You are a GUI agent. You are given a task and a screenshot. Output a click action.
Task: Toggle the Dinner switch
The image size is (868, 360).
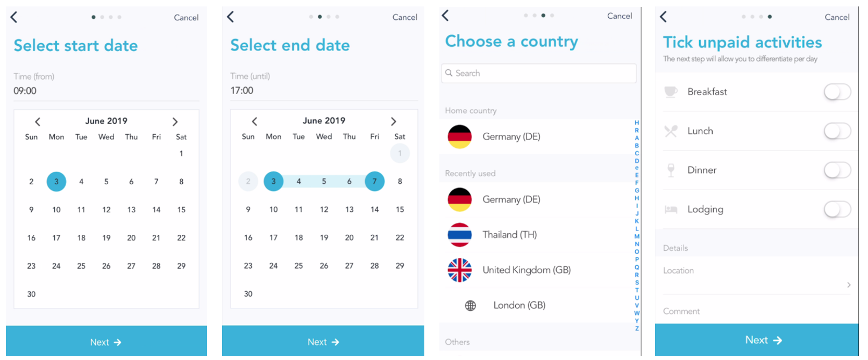[x=837, y=170]
